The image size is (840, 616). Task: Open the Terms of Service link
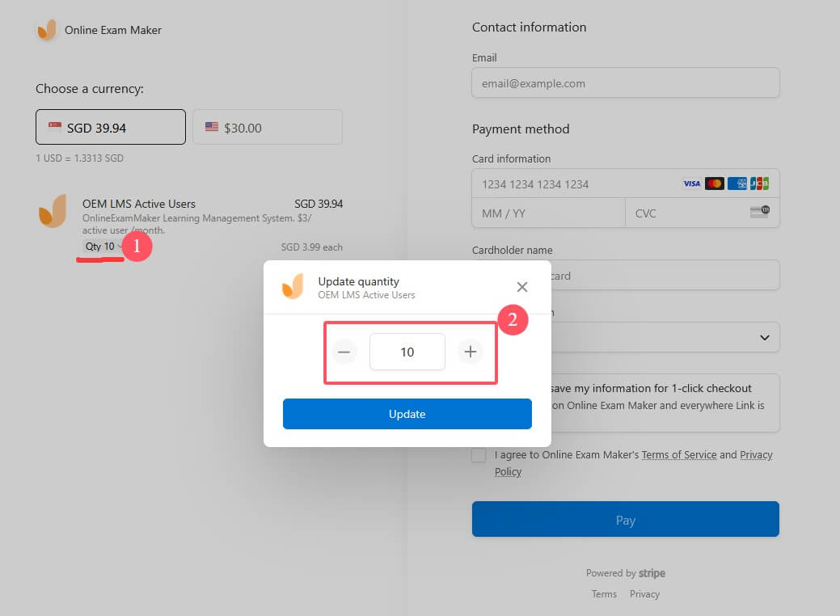click(x=679, y=455)
